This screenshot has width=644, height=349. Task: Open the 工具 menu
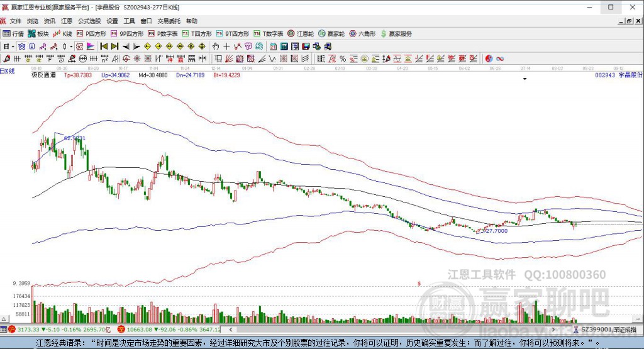[x=130, y=21]
